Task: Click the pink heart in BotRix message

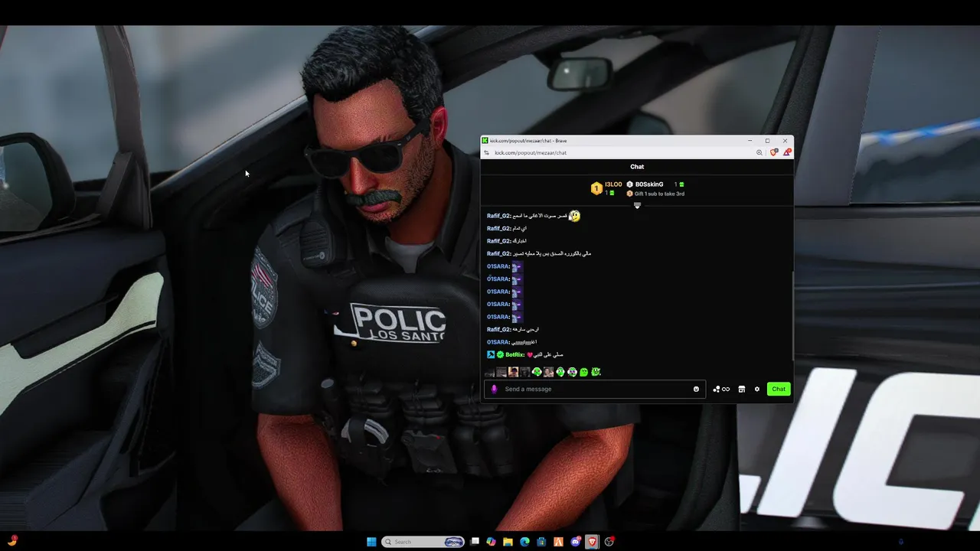Action: pyautogui.click(x=530, y=354)
